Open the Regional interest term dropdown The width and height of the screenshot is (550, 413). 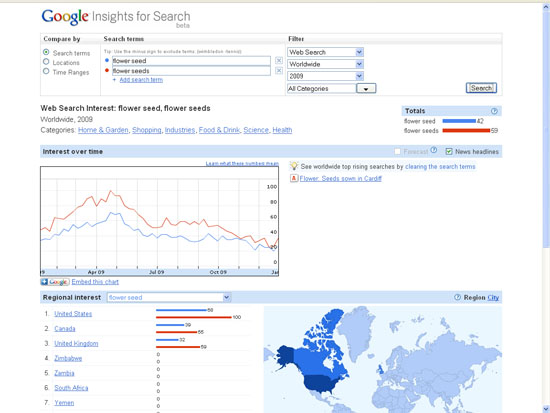169,298
